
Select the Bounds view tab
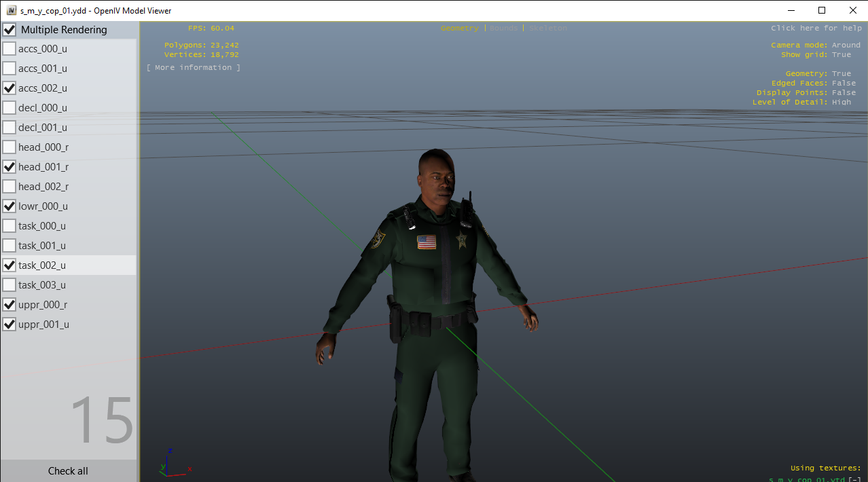click(503, 29)
